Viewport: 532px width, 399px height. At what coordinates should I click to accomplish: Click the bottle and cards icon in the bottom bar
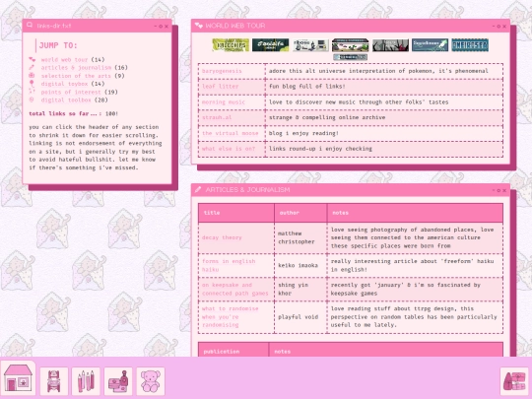click(x=118, y=381)
